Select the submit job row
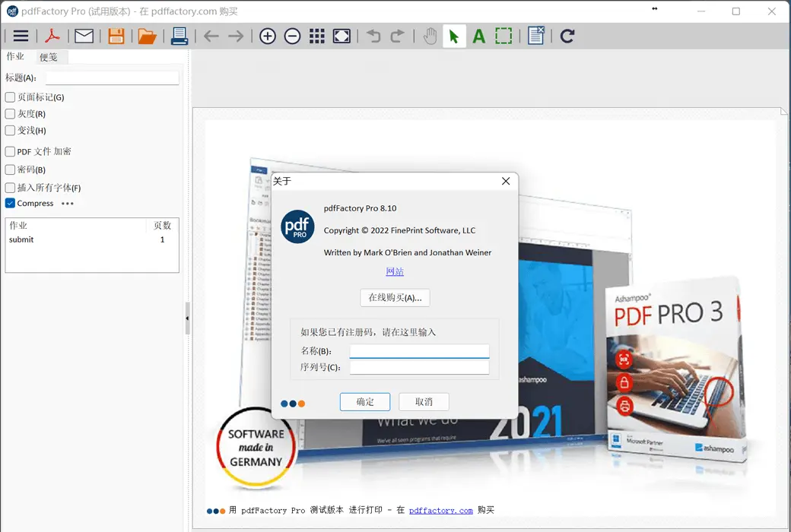 (92, 239)
